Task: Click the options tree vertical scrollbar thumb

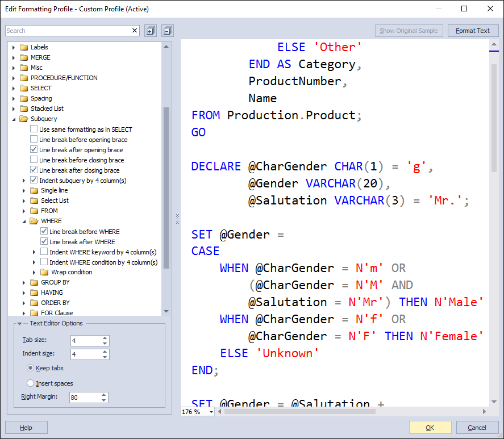Action: pos(166,187)
